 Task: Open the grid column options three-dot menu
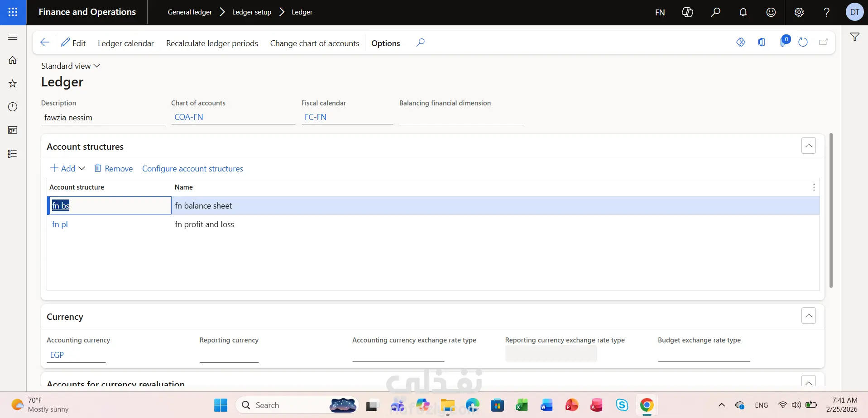(x=814, y=187)
